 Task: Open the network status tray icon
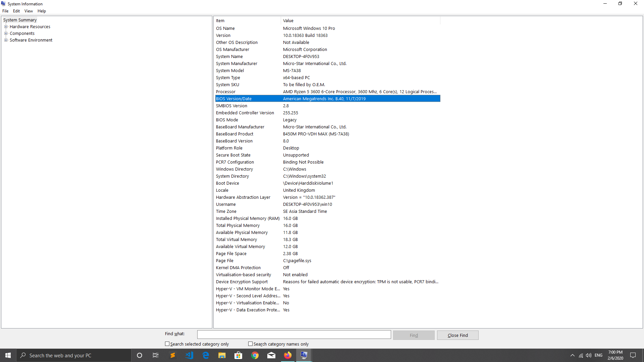[581, 355]
